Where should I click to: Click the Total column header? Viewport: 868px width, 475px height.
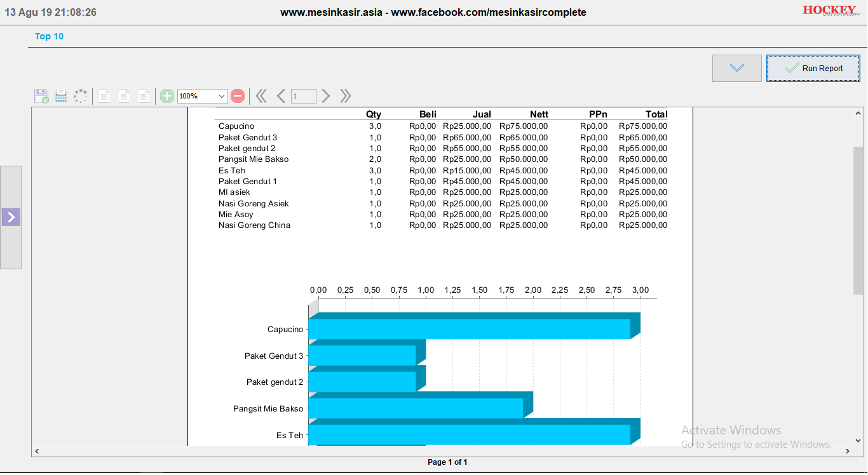pos(656,114)
